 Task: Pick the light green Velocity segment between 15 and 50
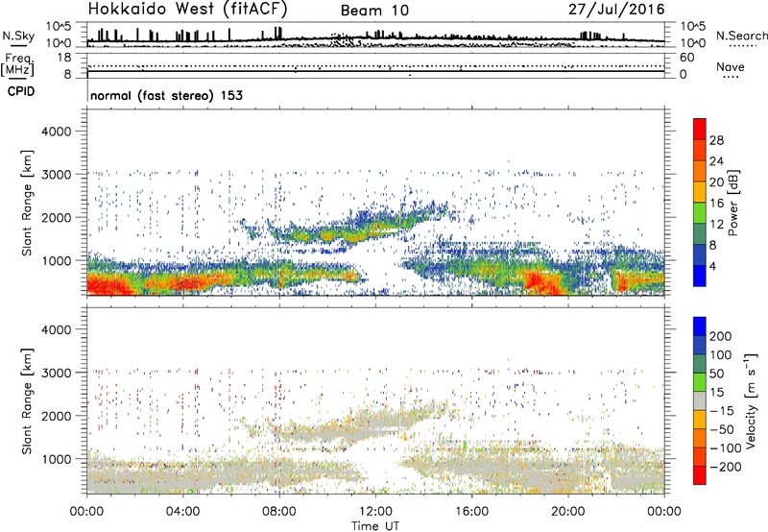(700, 382)
